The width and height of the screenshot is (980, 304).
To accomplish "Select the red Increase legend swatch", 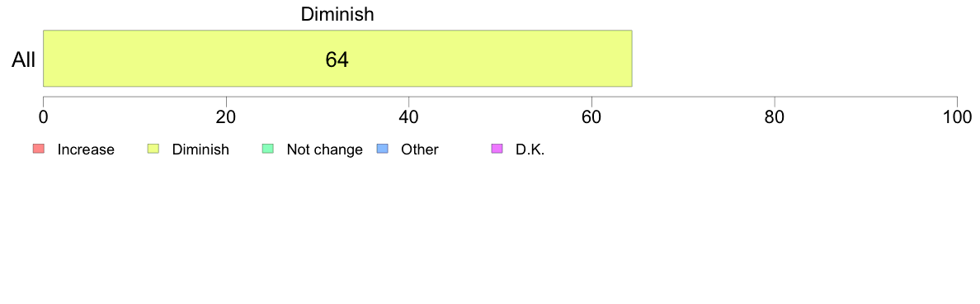I will (38, 149).
